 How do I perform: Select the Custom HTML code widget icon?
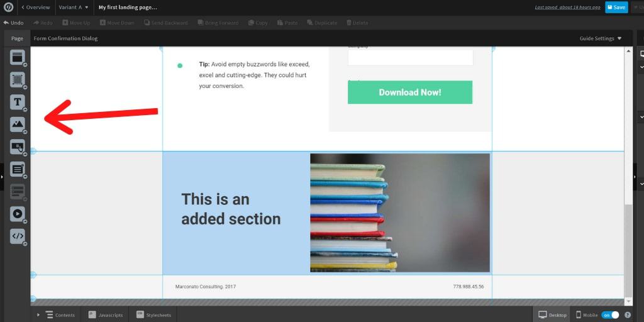point(17,236)
